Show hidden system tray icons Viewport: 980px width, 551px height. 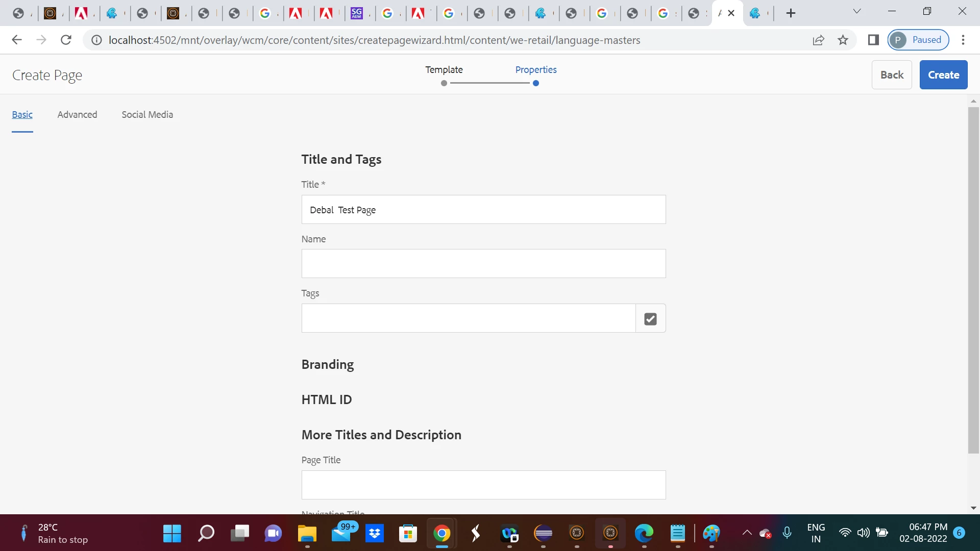[747, 533]
